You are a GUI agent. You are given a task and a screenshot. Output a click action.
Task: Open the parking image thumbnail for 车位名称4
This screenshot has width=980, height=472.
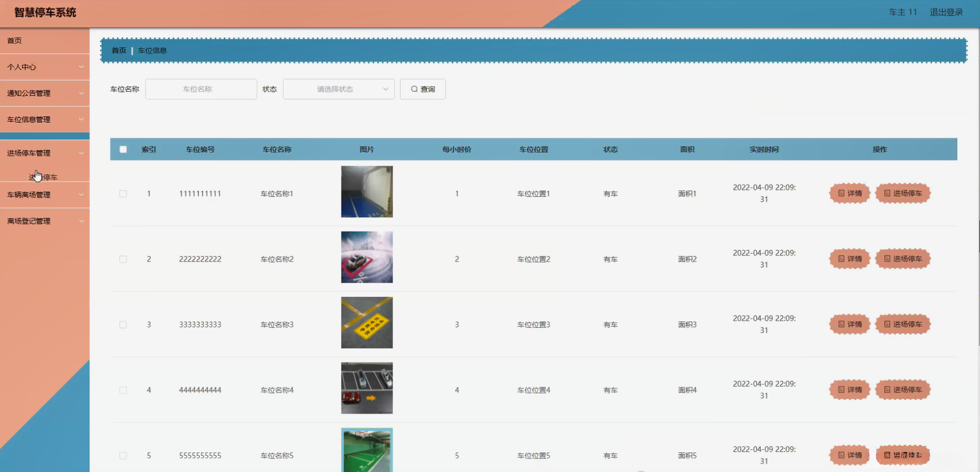[367, 388]
